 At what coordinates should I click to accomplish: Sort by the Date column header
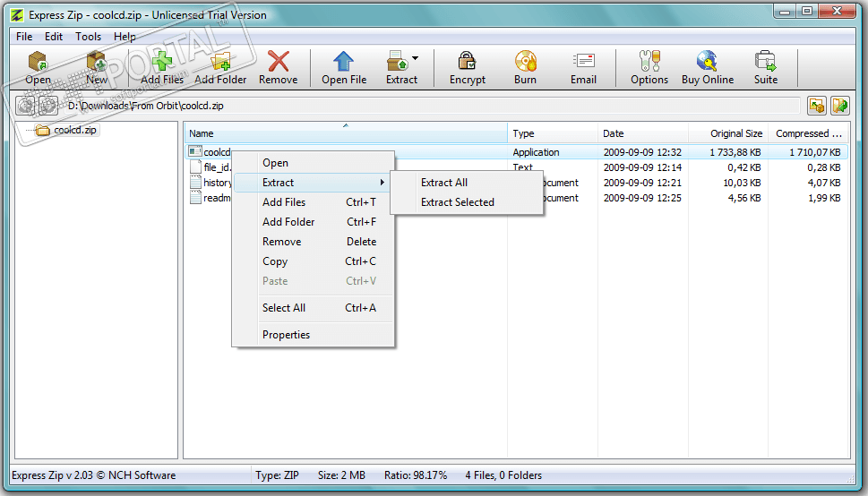tap(642, 133)
